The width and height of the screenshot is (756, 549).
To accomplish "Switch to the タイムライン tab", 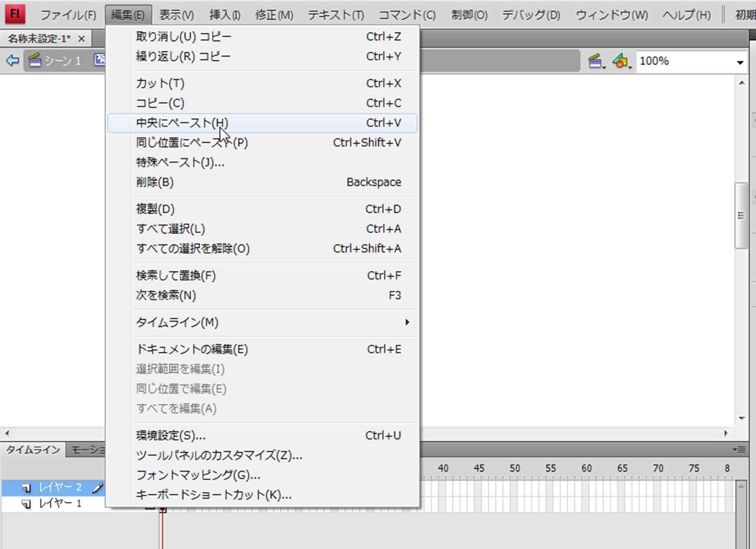I will (33, 450).
